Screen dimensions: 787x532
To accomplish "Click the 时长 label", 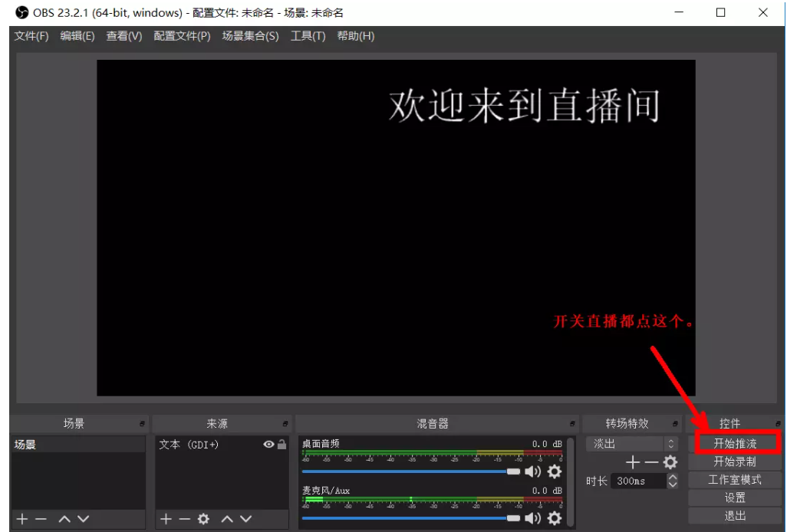I will click(597, 481).
